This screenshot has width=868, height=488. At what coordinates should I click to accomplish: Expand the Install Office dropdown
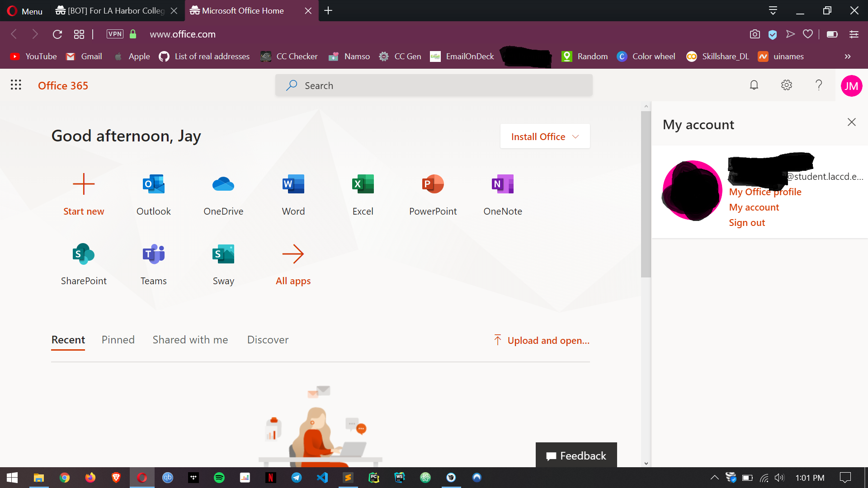(x=545, y=136)
